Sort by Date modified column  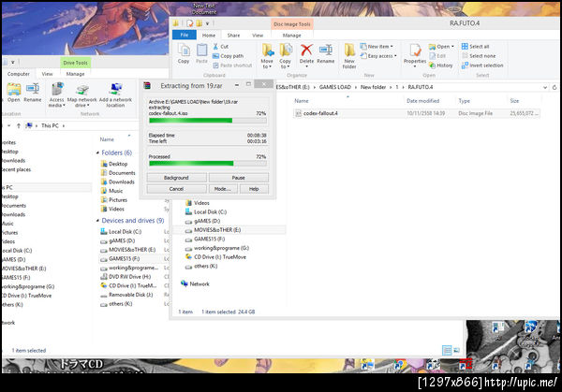tap(423, 101)
